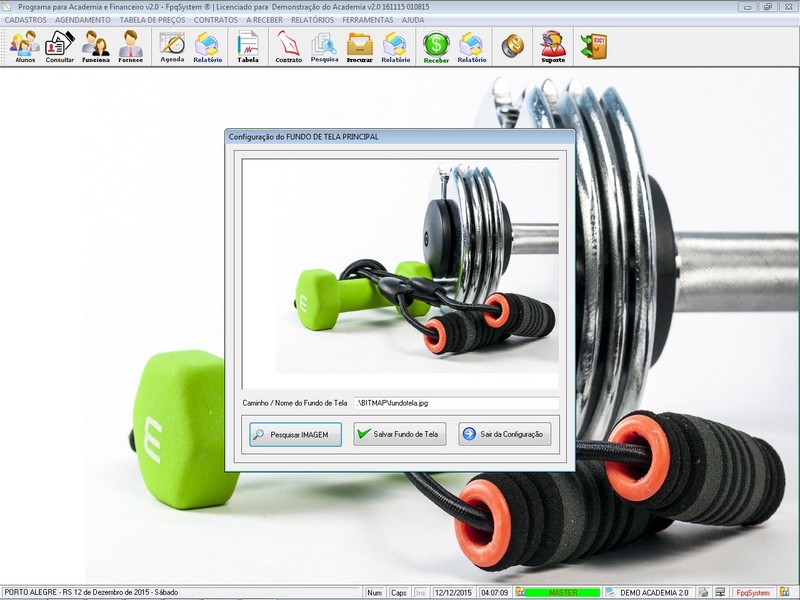Click the Procurar file drawer icon
Viewport: 800px width, 600px height.
[360, 47]
